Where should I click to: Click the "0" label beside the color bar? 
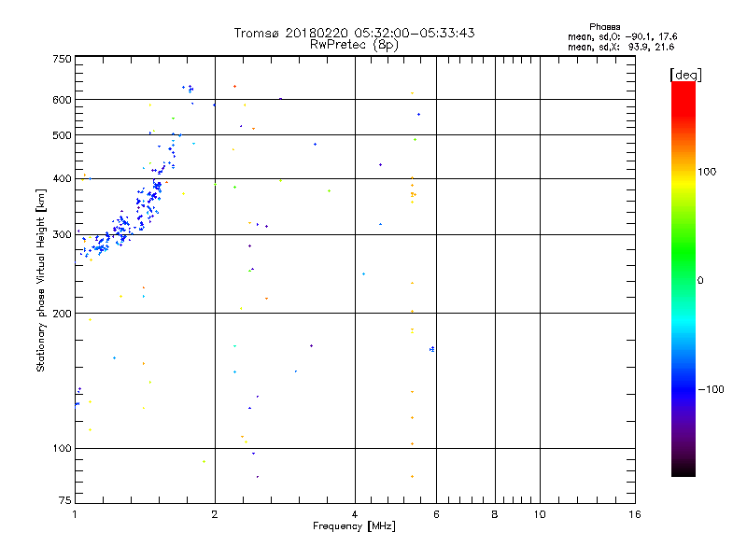[699, 281]
